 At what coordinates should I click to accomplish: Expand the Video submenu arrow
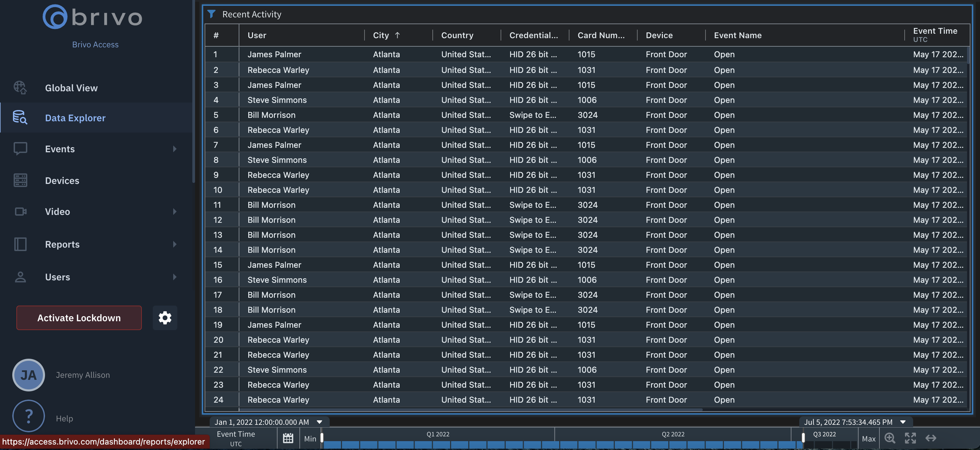click(x=175, y=212)
